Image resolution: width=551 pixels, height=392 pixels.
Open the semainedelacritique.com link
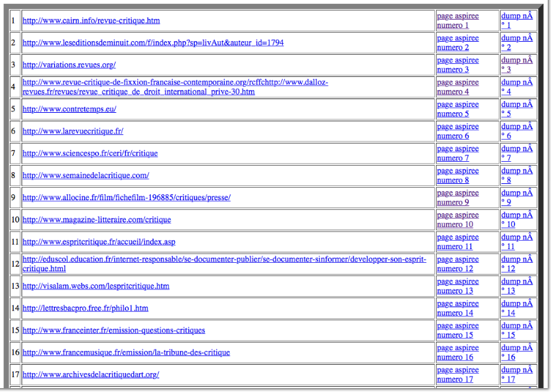(x=86, y=175)
